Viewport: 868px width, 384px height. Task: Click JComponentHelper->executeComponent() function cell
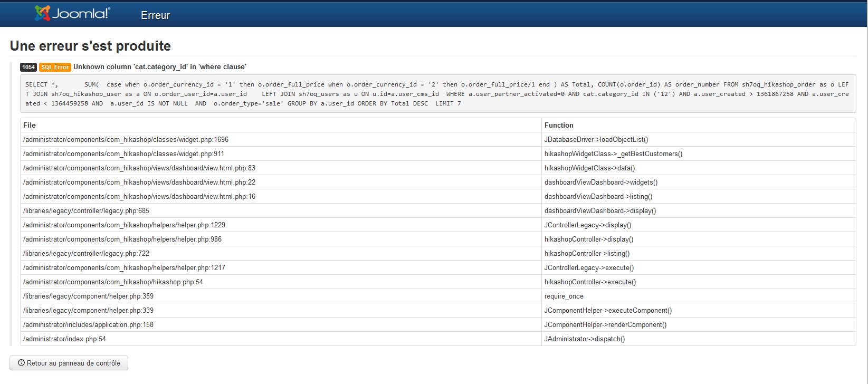[699, 310]
